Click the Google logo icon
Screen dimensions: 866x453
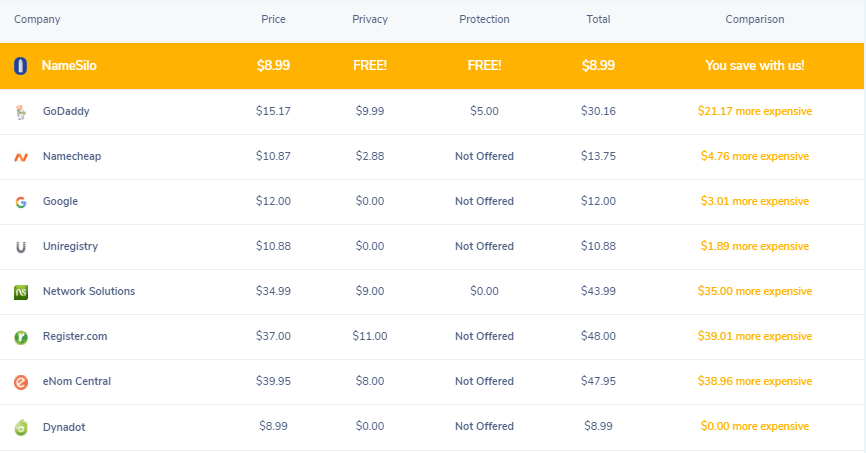point(20,202)
